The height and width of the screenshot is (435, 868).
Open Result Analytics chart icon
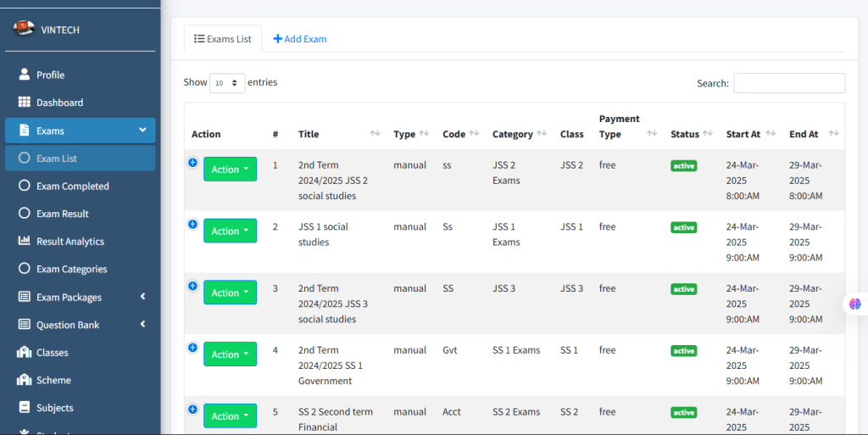point(24,242)
